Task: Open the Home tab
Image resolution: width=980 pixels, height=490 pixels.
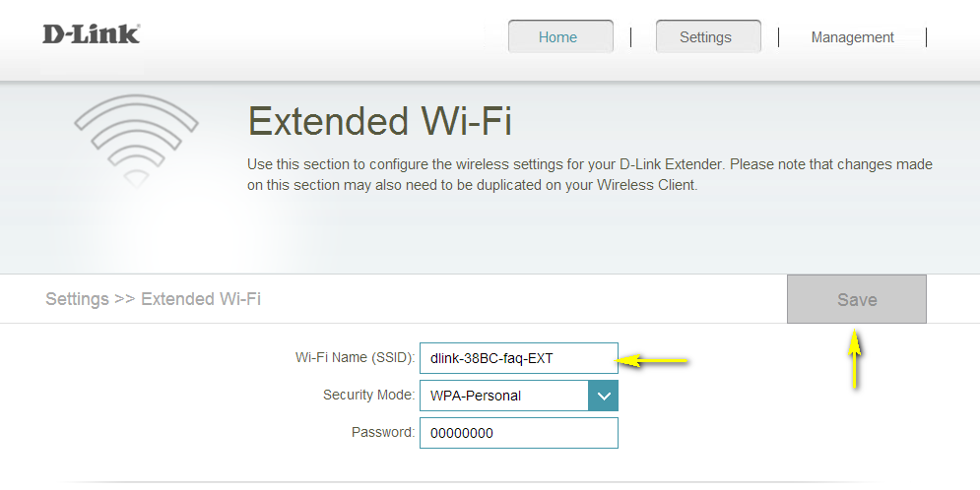Action: [559, 37]
